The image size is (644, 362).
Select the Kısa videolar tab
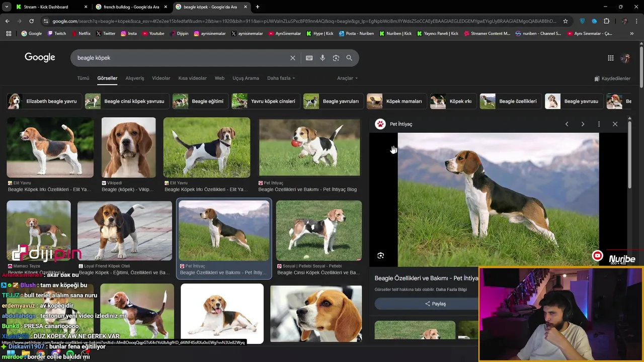point(192,78)
